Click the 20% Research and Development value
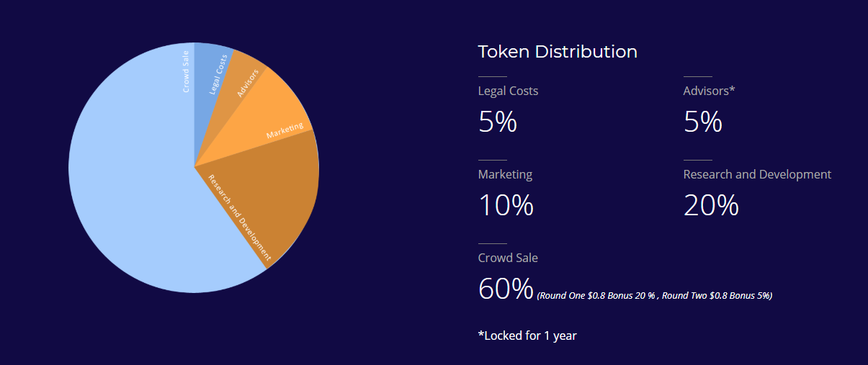Image resolution: width=868 pixels, height=365 pixels. tap(711, 205)
